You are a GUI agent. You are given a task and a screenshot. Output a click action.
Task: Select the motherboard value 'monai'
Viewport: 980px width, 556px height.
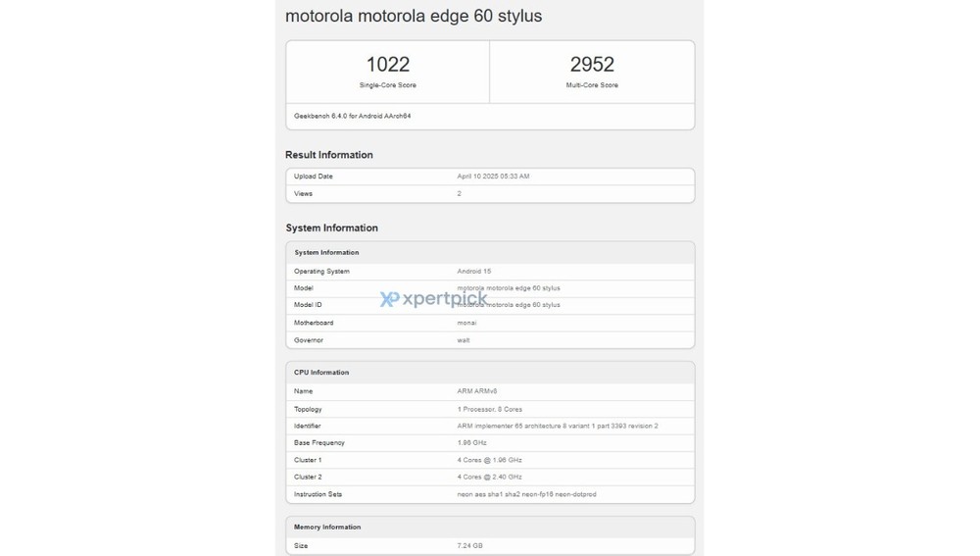(x=466, y=323)
